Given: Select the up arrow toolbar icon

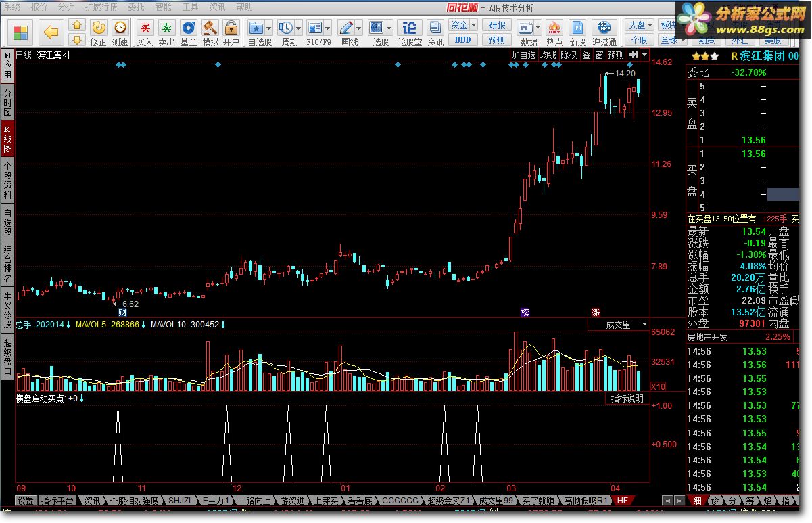Looking at the screenshot, I should [x=77, y=25].
